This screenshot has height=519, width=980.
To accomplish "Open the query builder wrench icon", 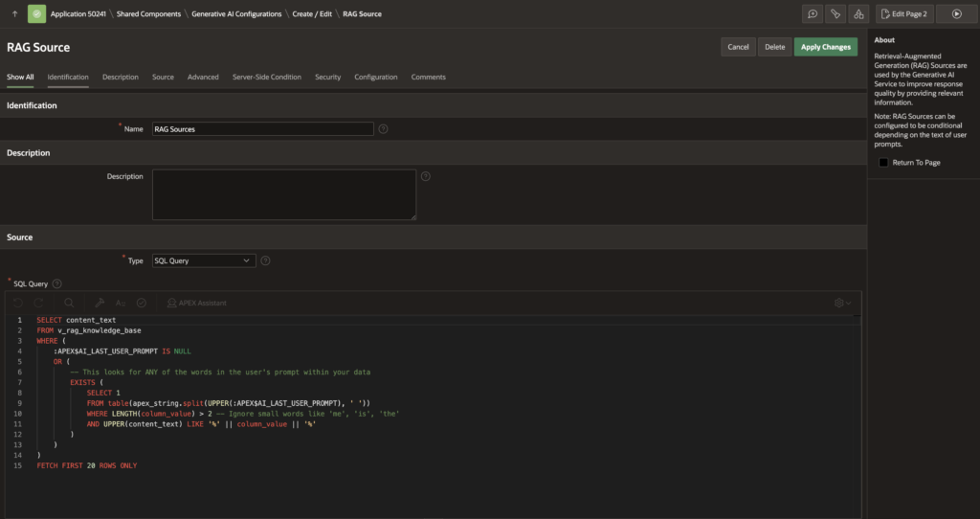I will pos(100,303).
